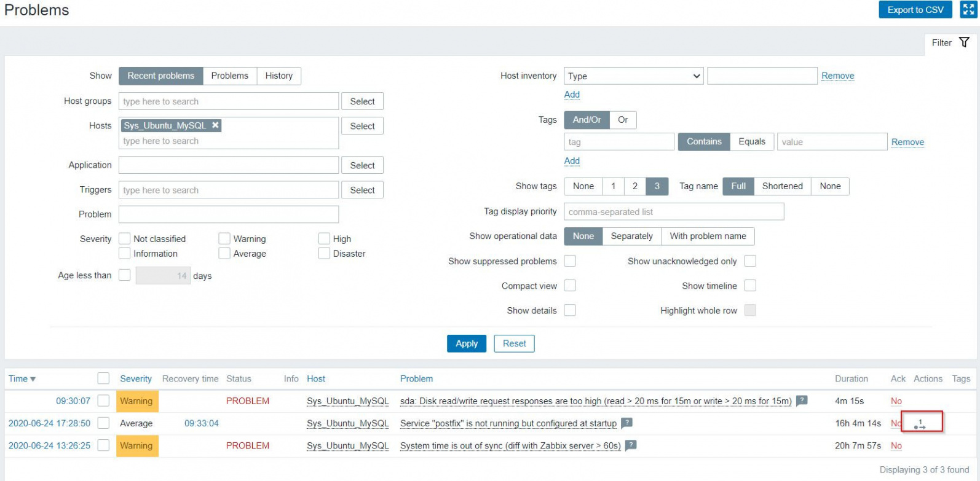Set Show tags to 2
The image size is (980, 481).
(x=635, y=186)
